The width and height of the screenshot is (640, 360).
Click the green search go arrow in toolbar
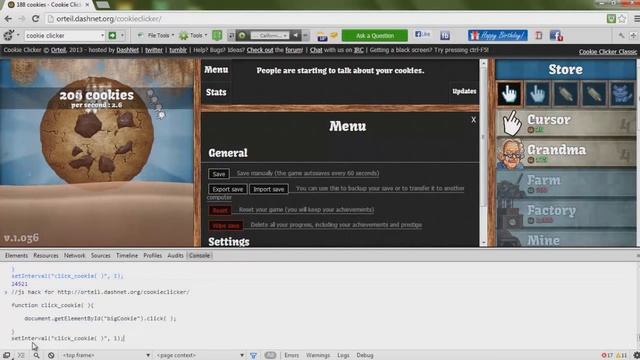(112, 36)
